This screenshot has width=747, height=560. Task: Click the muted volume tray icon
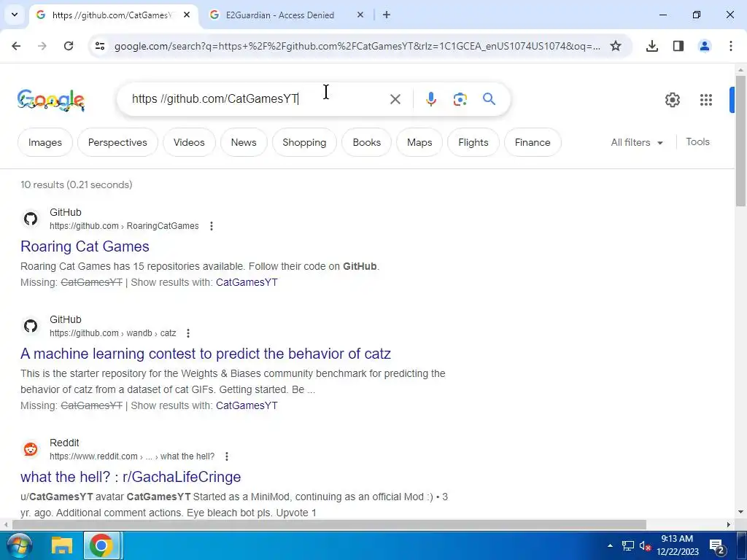pyautogui.click(x=645, y=545)
